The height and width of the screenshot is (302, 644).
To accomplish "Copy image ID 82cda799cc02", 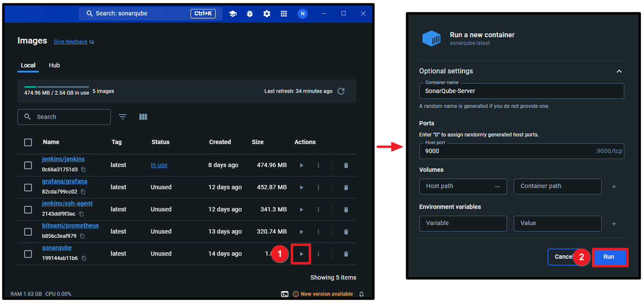I will point(83,192).
